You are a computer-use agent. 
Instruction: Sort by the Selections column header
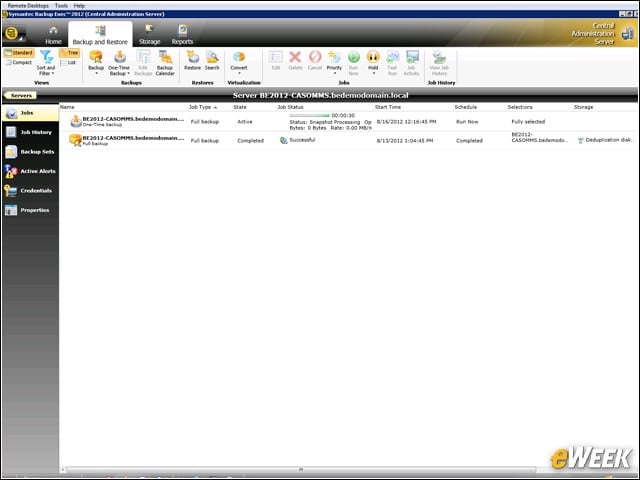[520, 107]
